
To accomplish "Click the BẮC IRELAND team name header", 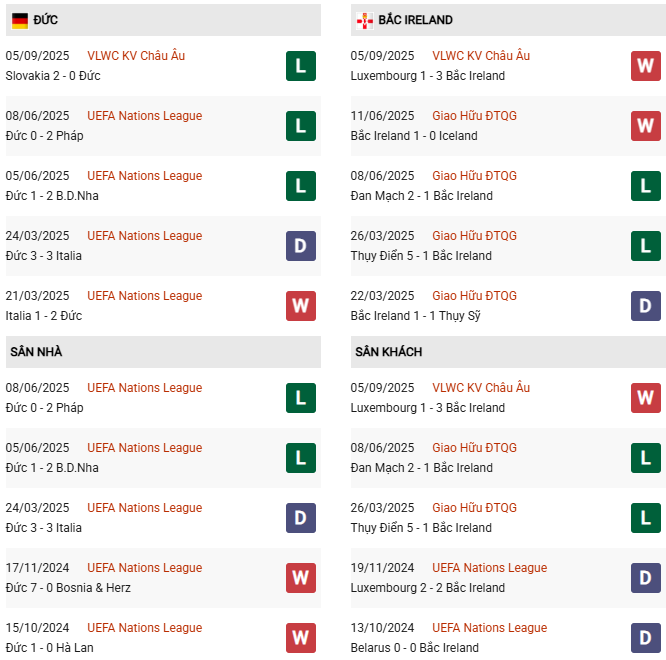I will coord(415,20).
